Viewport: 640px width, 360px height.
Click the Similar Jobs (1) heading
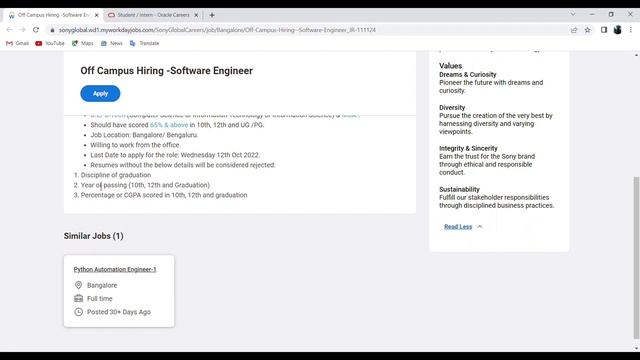[93, 236]
